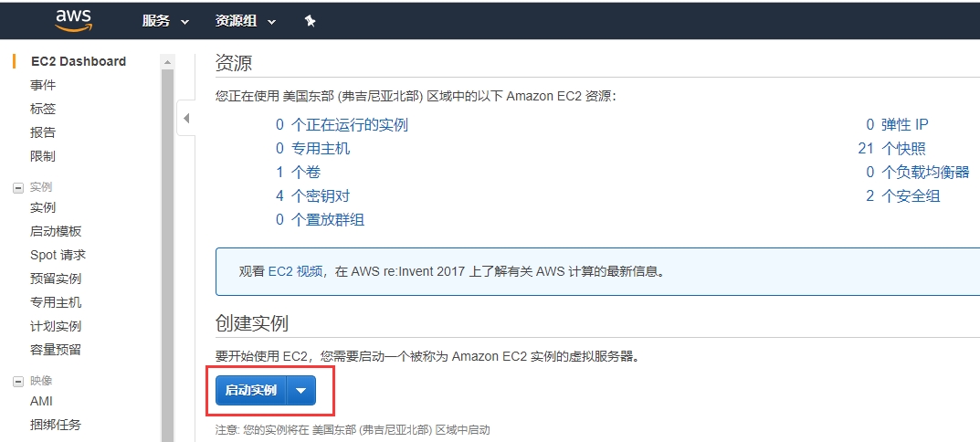Collapse the 实例 section minus icon
The image size is (980, 442).
coord(17,187)
